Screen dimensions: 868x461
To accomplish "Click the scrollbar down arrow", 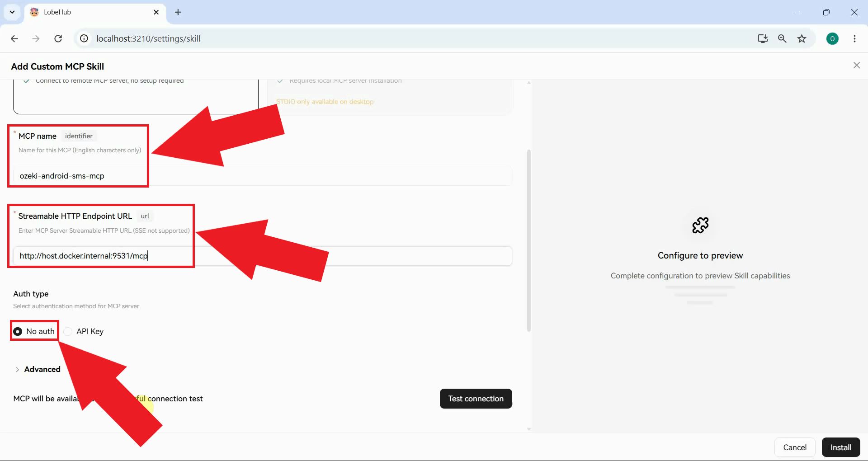I will (529, 429).
